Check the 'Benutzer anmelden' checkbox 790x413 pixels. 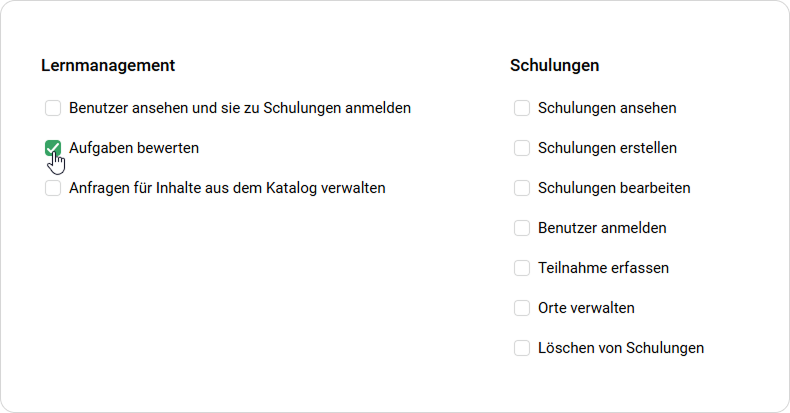coord(522,228)
